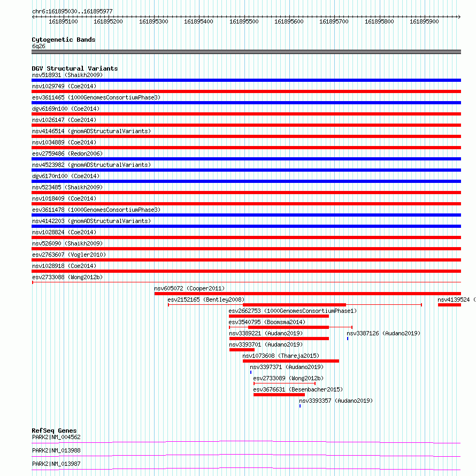Open nsv1028918 (Coe2014) label

pyautogui.click(x=64, y=266)
